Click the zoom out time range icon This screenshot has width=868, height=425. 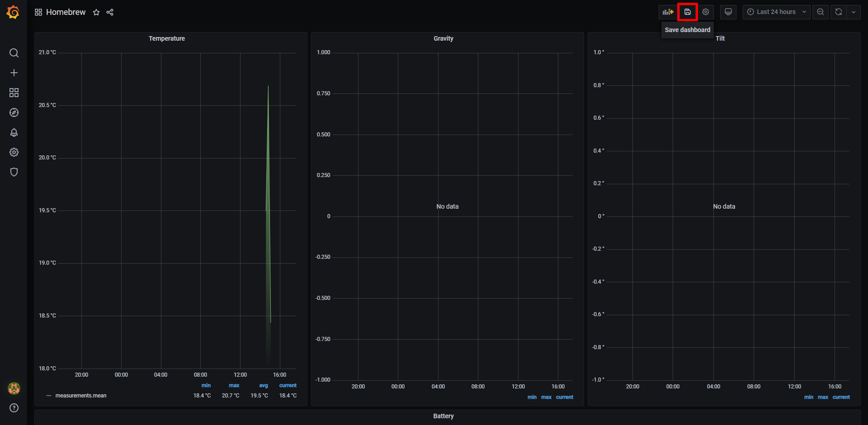(821, 12)
